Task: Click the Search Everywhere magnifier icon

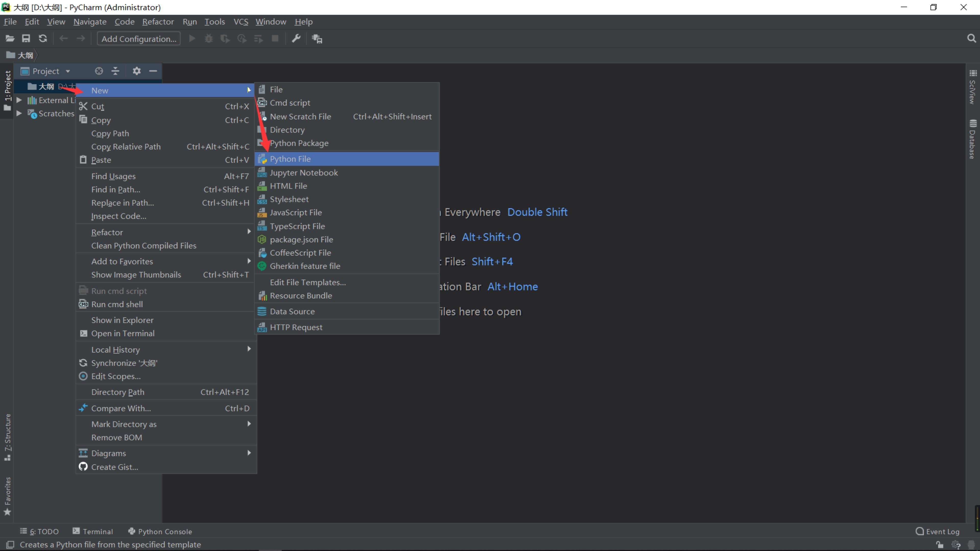Action: 972,39
